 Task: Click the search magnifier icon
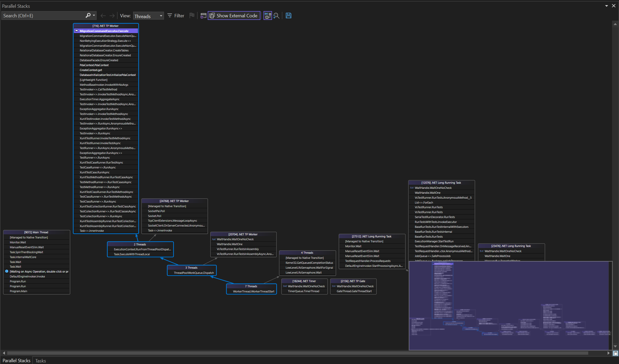tap(88, 16)
